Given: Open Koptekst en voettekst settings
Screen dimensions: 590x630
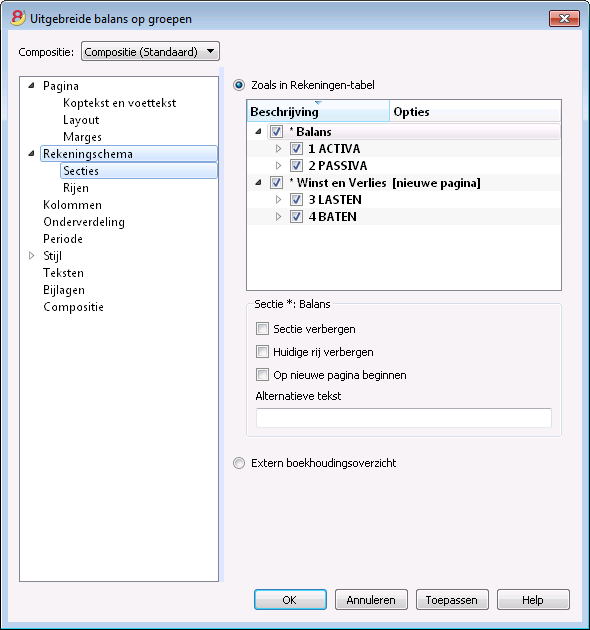Looking at the screenshot, I should pyautogui.click(x=119, y=103).
